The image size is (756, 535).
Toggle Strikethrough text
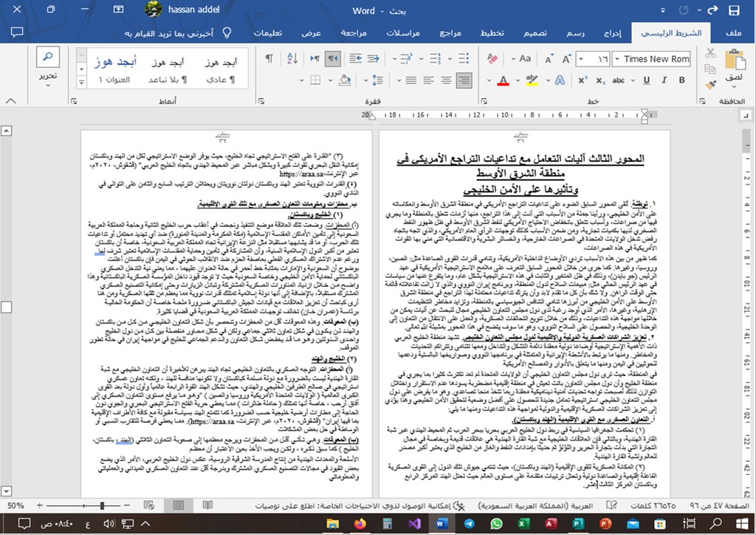click(619, 80)
